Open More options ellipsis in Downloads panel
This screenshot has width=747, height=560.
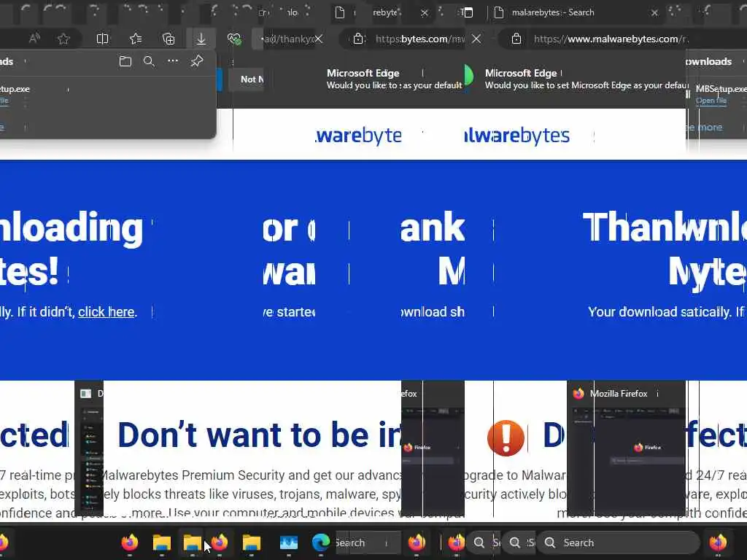coord(172,61)
